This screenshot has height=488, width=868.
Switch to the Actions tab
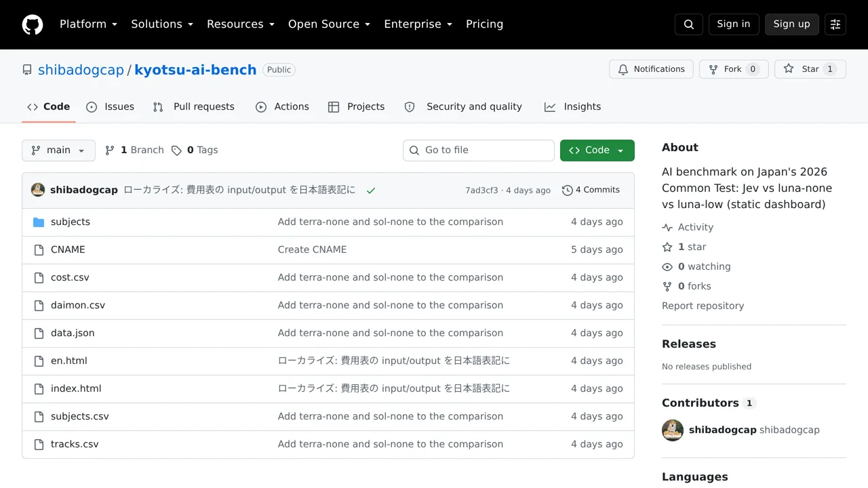(282, 106)
